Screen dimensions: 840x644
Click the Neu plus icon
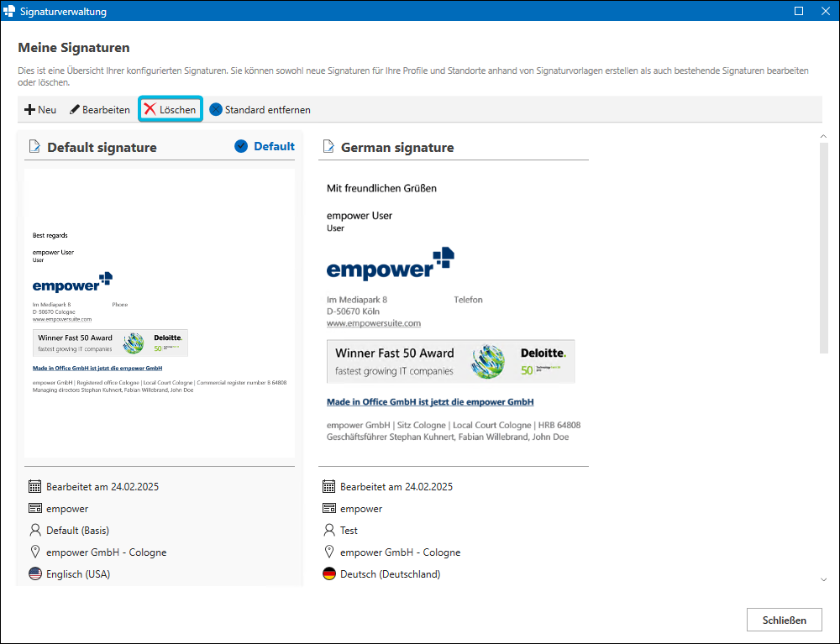click(x=29, y=110)
